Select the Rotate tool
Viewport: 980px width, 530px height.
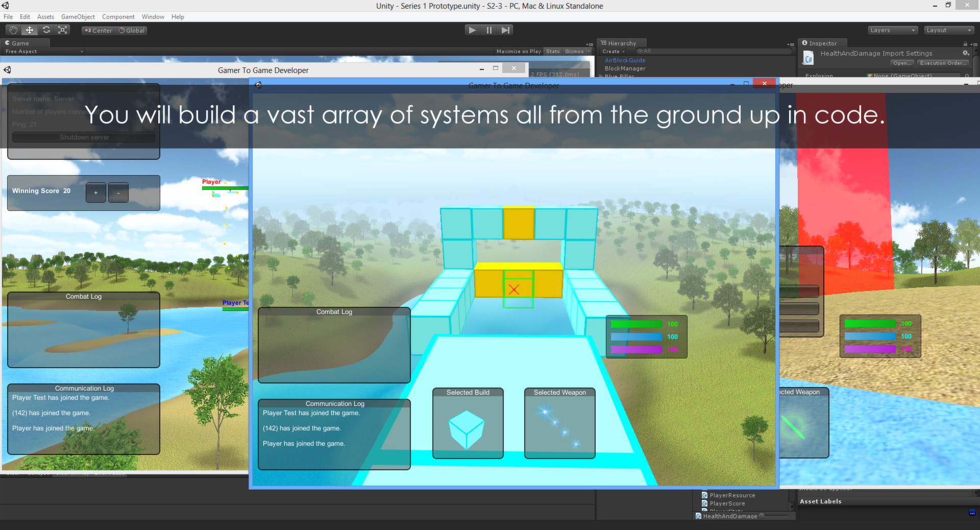46,30
